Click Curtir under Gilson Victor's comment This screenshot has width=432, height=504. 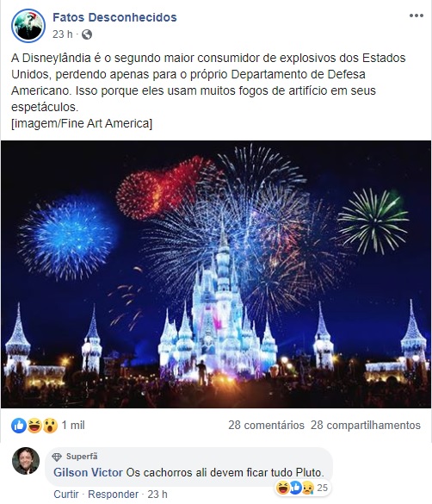(x=66, y=494)
